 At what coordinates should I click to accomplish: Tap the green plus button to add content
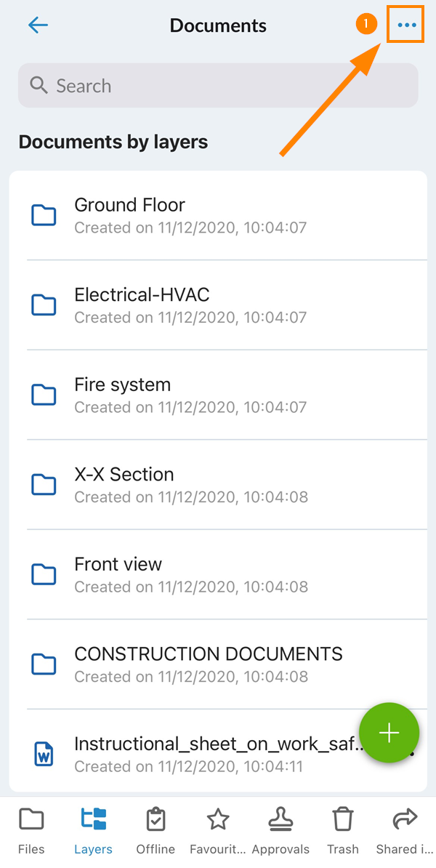click(389, 733)
